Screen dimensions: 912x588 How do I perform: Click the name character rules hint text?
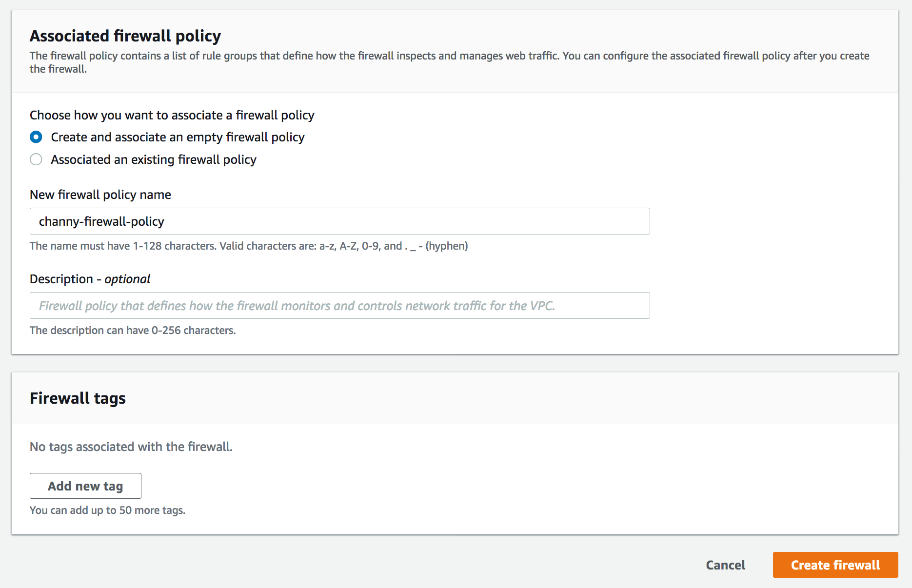click(249, 246)
